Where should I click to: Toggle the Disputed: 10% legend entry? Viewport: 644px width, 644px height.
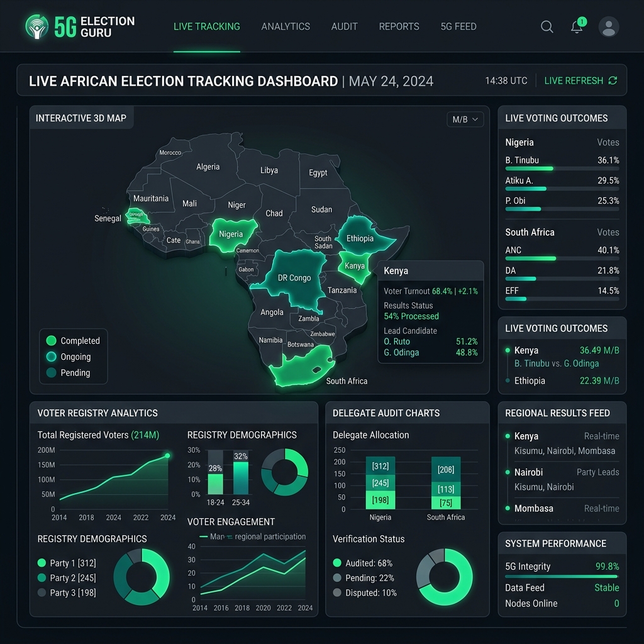pyautogui.click(x=365, y=592)
